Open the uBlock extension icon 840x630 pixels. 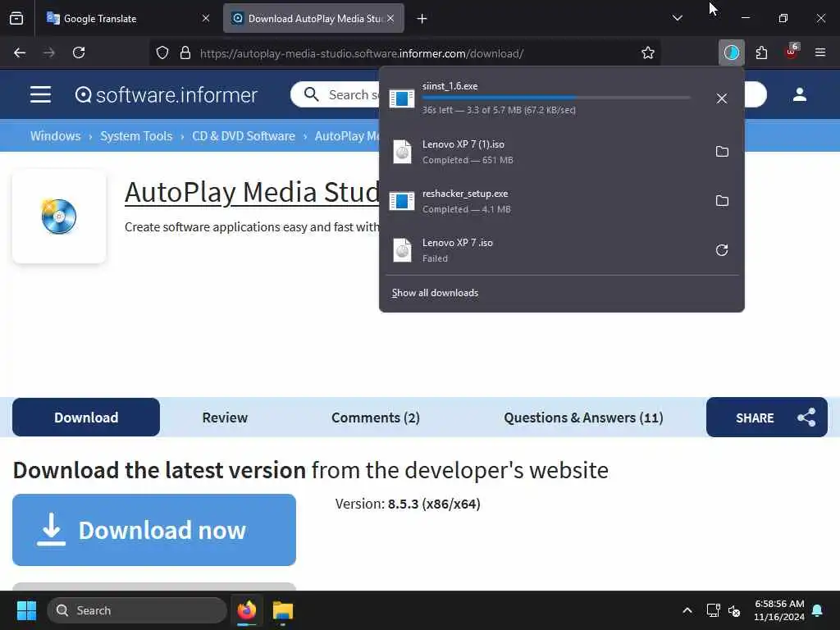(x=792, y=52)
